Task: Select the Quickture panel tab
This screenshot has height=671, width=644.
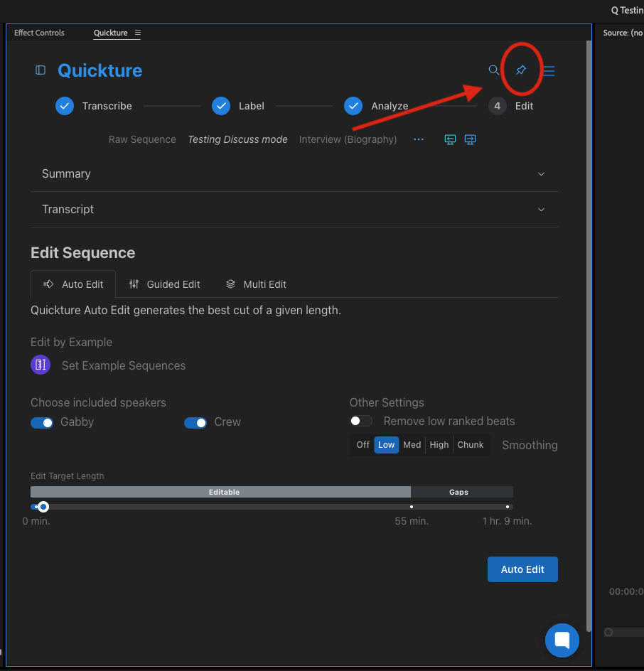Action: 110,33
